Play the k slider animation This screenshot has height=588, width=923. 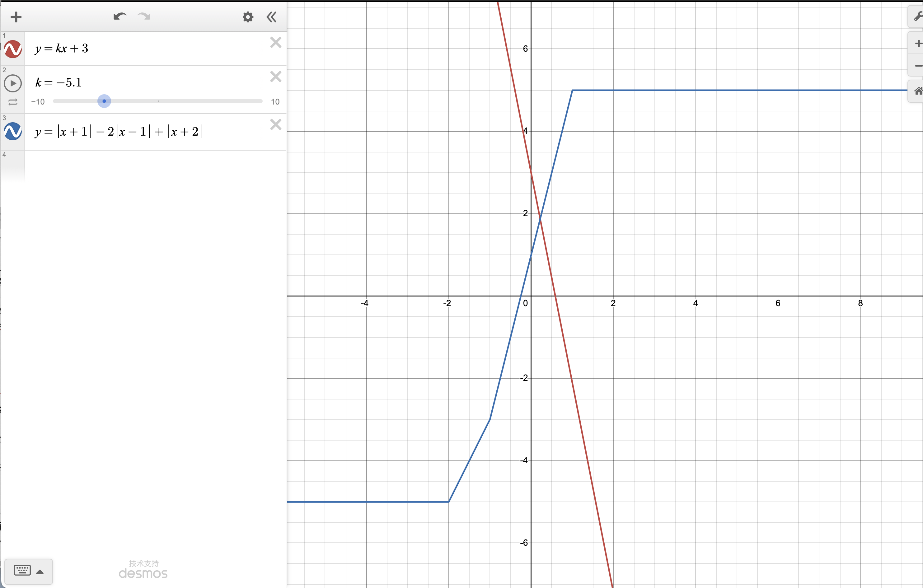pyautogui.click(x=13, y=83)
